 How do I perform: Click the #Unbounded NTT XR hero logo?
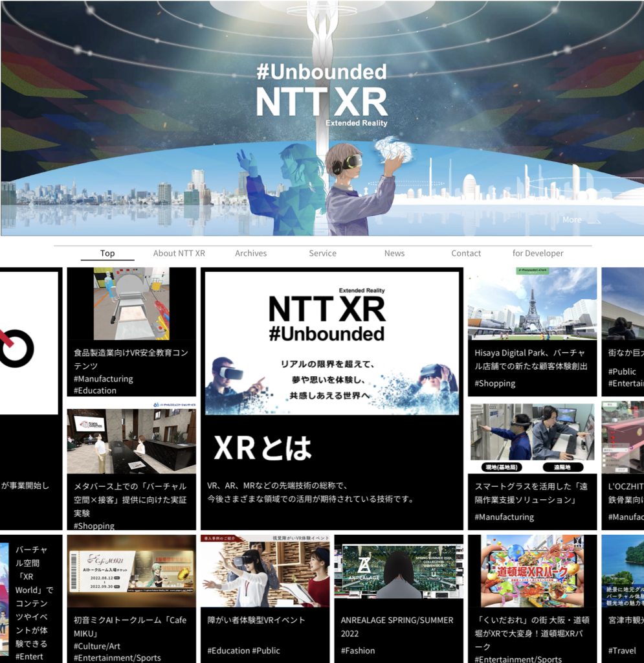(x=322, y=96)
